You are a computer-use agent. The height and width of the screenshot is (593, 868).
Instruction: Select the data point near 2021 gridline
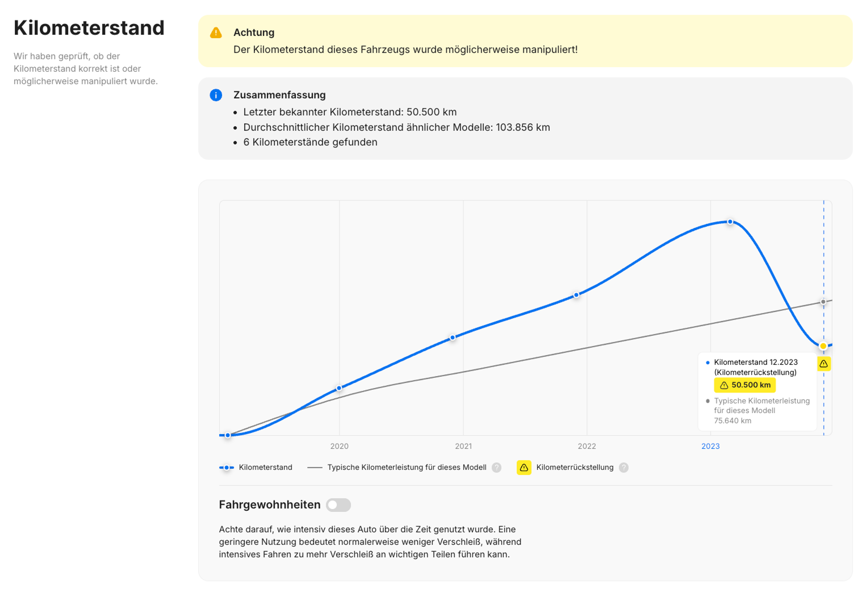[x=452, y=337]
